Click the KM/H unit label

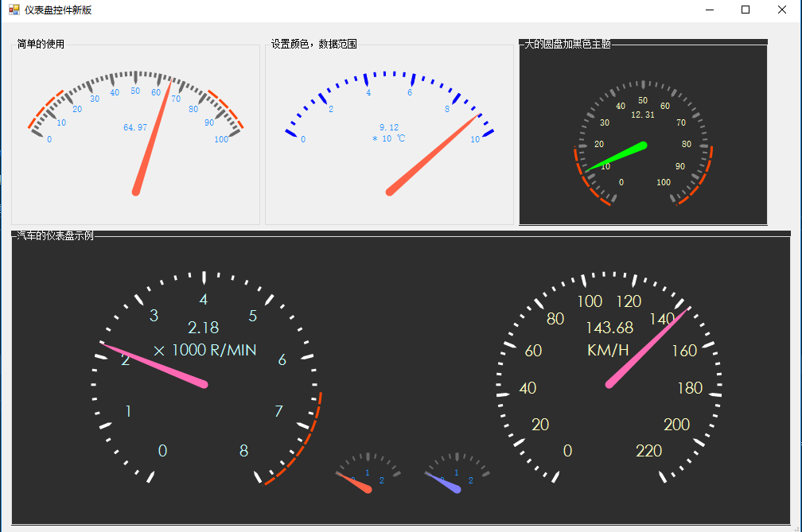(x=608, y=350)
